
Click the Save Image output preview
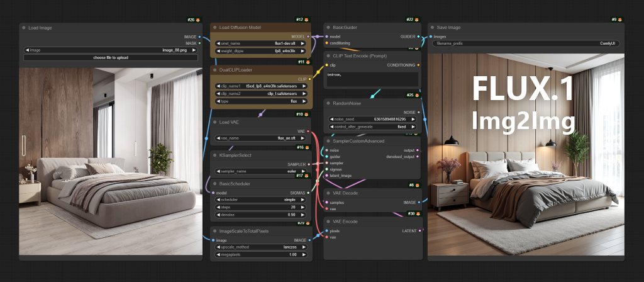526,155
